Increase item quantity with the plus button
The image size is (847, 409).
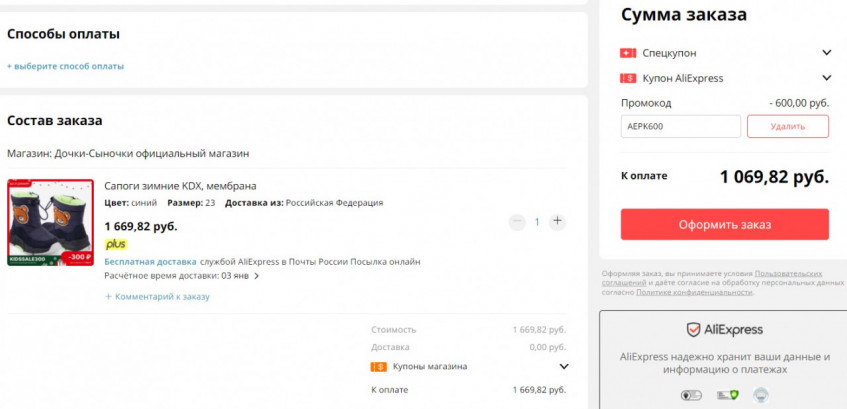click(557, 221)
